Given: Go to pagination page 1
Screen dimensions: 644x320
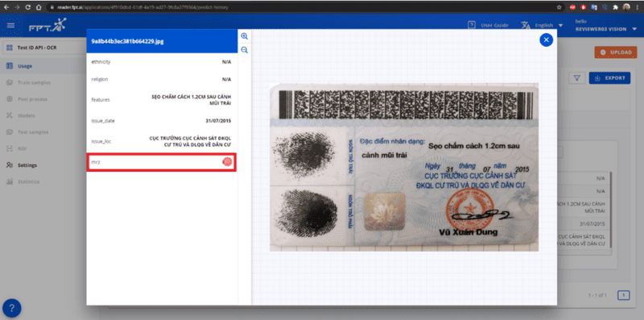Looking at the screenshot, I should pos(623,295).
